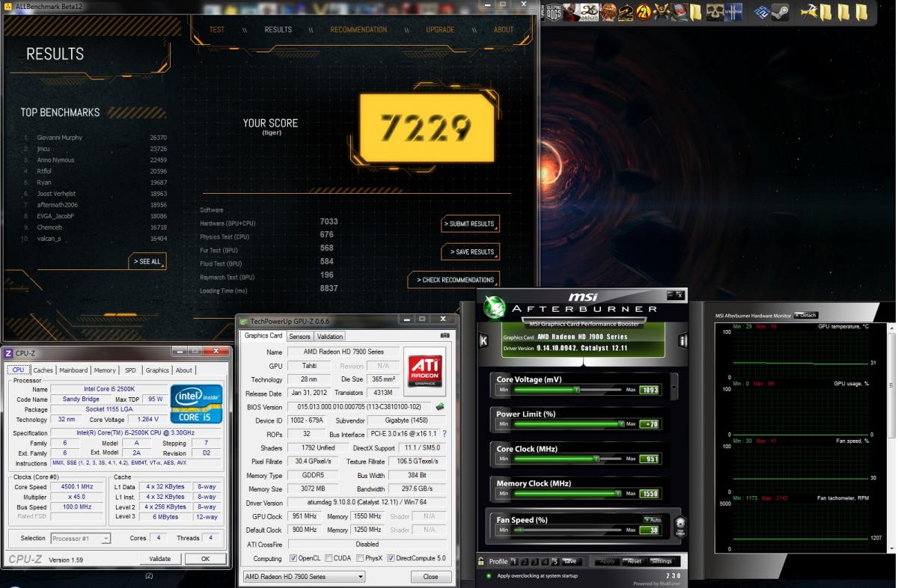Click the Save Results button
The height and width of the screenshot is (588, 898).
pyautogui.click(x=470, y=252)
